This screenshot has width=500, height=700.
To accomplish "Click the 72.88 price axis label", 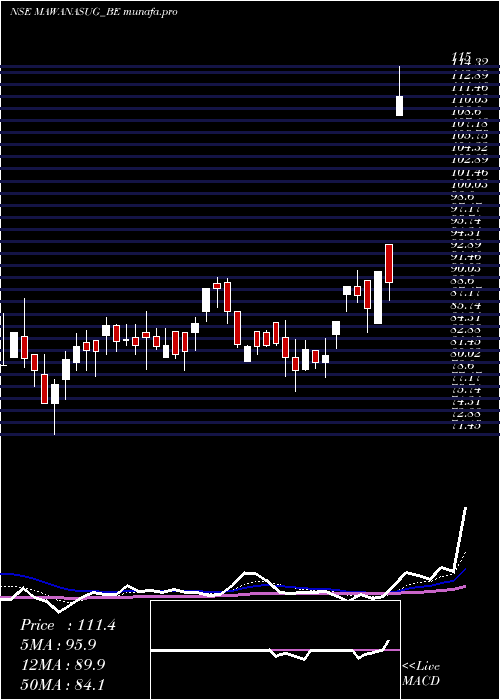I will tap(466, 414).
